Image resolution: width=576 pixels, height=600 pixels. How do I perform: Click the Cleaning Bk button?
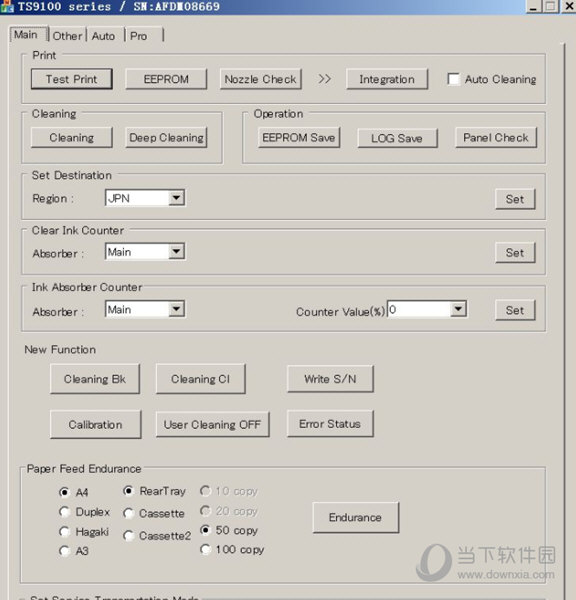tap(95, 379)
